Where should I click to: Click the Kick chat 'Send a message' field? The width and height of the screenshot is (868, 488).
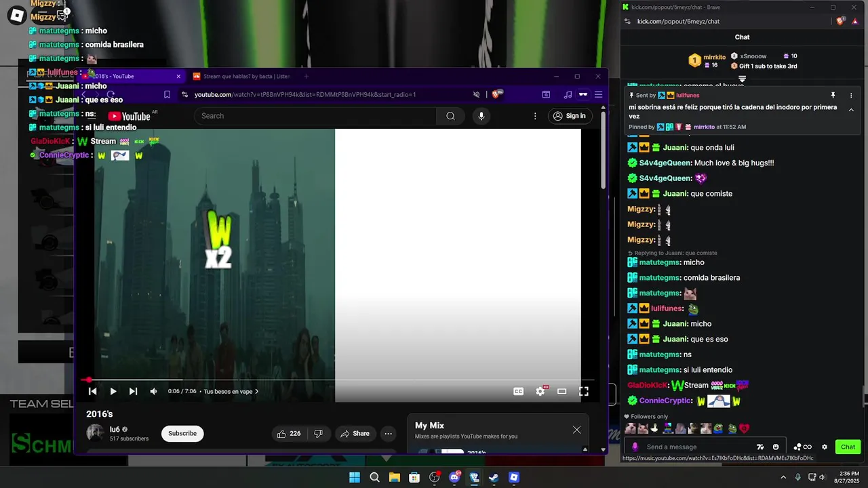[698, 447]
